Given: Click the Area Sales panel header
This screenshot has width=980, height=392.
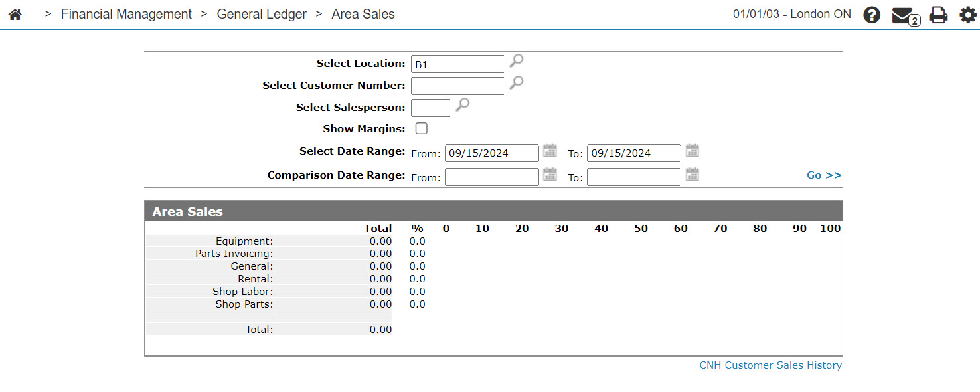Looking at the screenshot, I should click(493, 211).
